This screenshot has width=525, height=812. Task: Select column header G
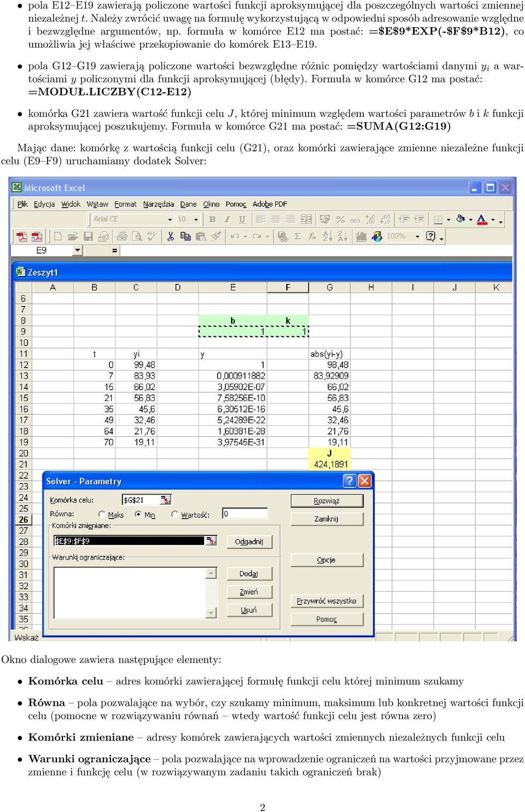pyautogui.click(x=330, y=287)
